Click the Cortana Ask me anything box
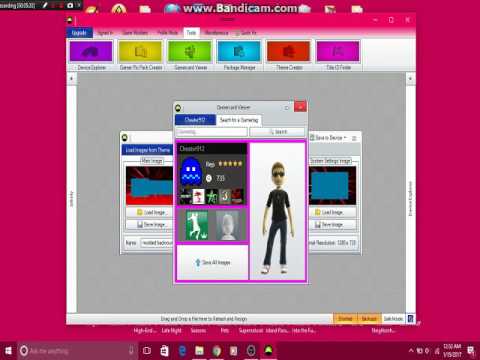This screenshot has width=480, height=360. [x=77, y=351]
